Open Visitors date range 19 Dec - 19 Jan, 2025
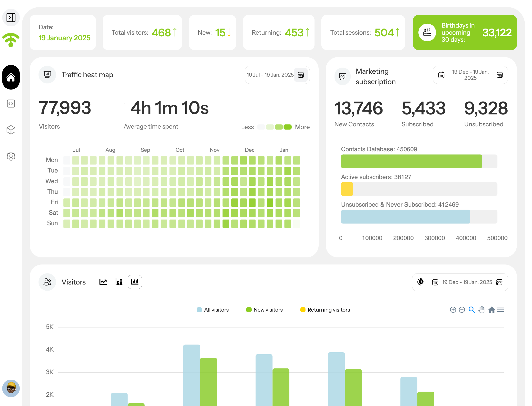This screenshot has width=532, height=406. tap(467, 282)
